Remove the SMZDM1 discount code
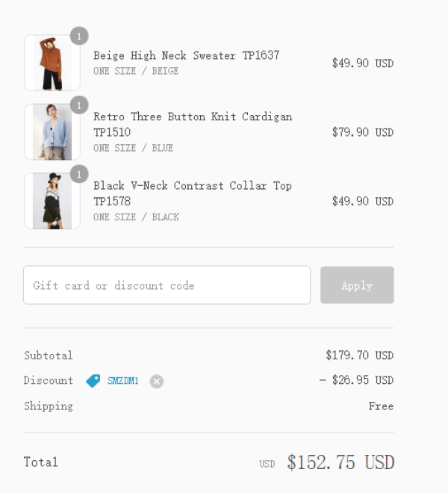This screenshot has height=493, width=448. click(157, 382)
